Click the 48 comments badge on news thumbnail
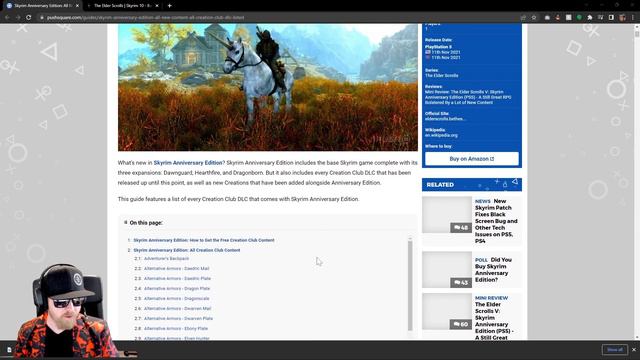 461,227
